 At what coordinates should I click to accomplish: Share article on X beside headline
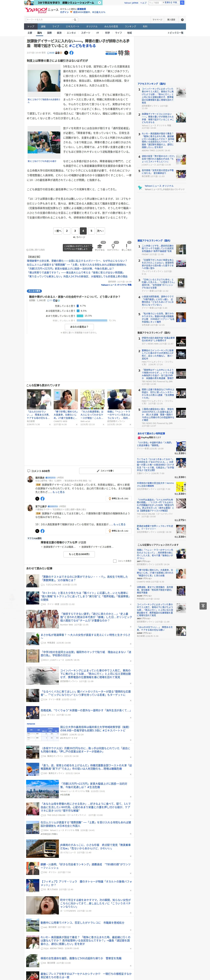(66, 53)
